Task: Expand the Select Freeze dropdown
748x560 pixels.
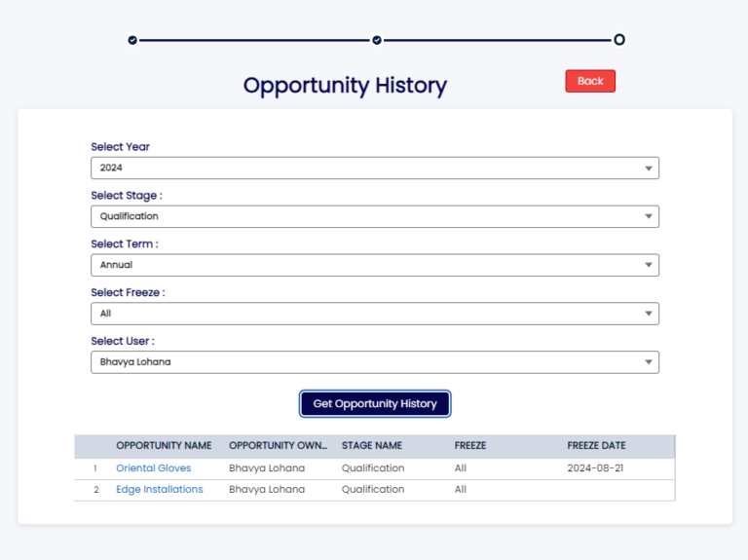Action: 374,314
